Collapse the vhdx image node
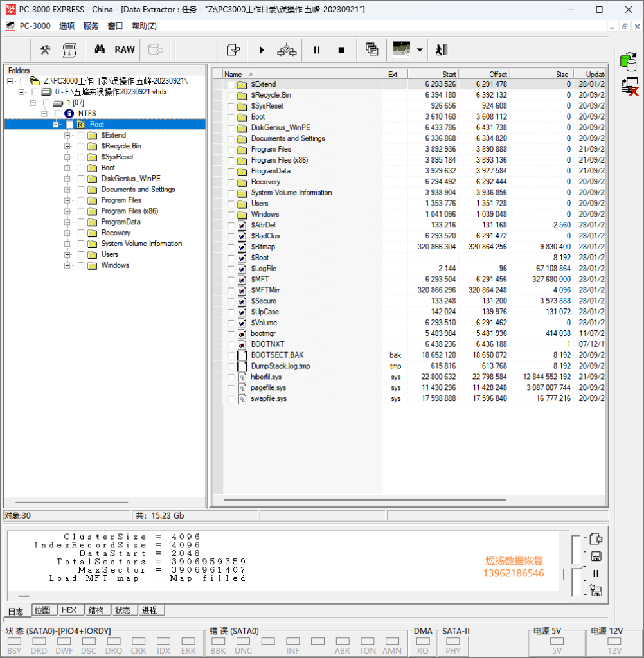644x658 pixels. (21, 92)
